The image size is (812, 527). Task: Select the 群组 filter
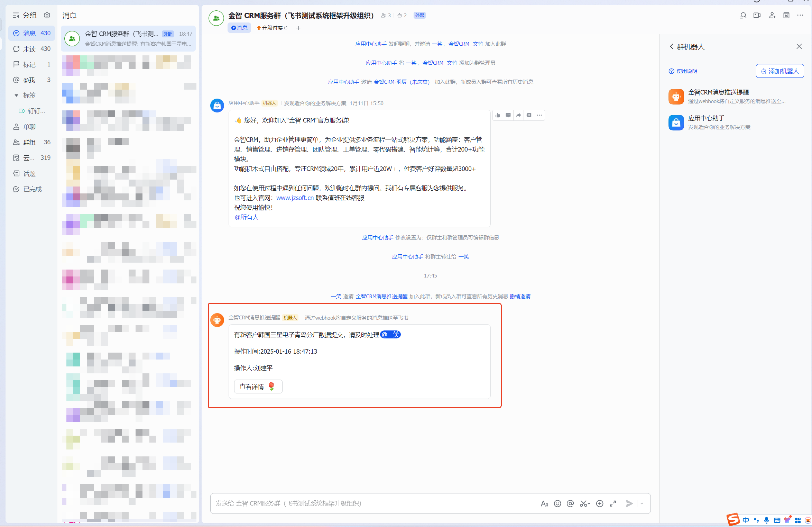click(x=31, y=142)
